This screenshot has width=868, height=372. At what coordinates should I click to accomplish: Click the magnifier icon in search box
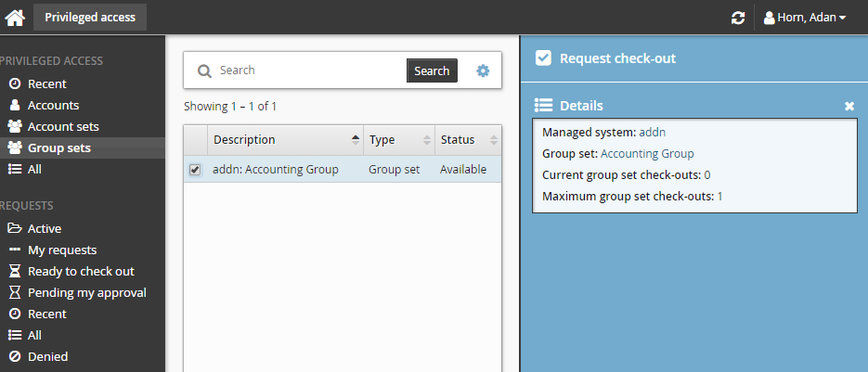point(203,71)
